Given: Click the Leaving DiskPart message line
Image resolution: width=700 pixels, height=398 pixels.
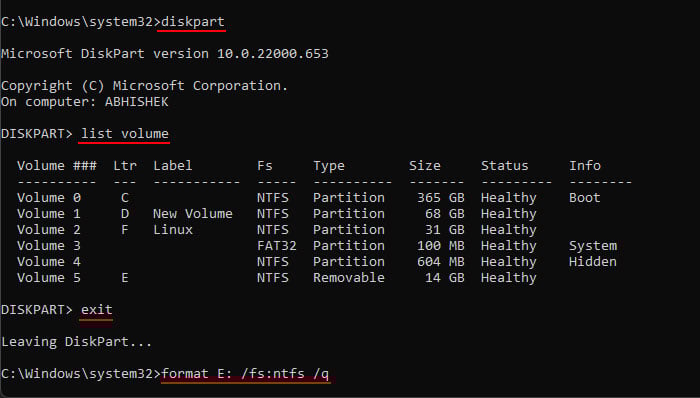Looking at the screenshot, I should (x=76, y=342).
